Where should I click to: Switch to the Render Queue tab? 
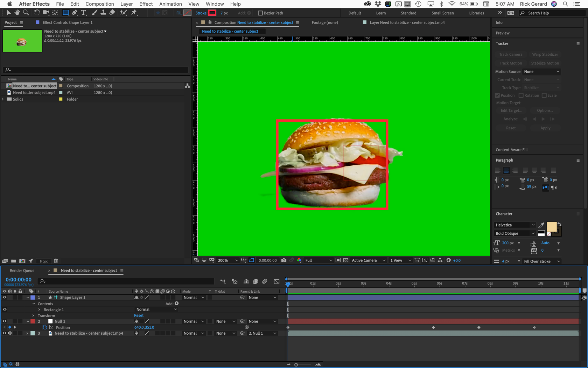tap(22, 271)
